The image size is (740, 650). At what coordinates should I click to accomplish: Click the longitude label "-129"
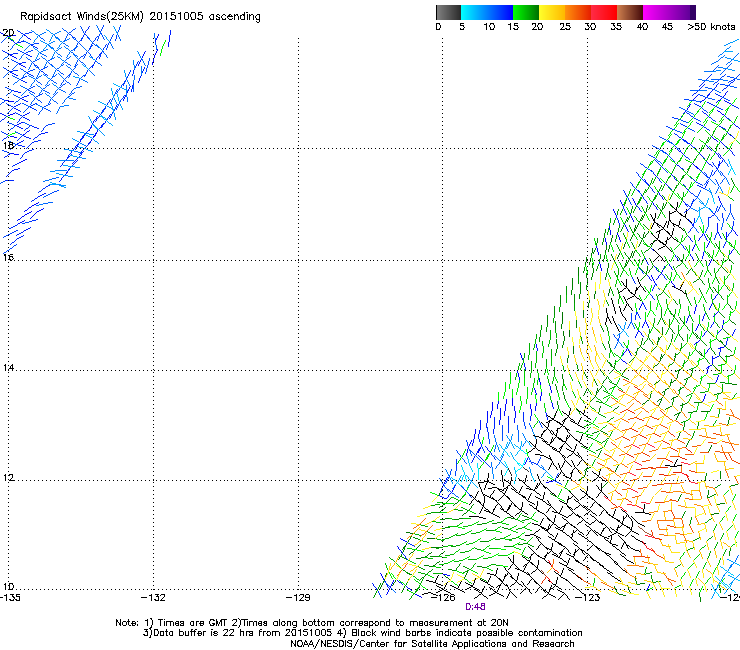click(299, 598)
